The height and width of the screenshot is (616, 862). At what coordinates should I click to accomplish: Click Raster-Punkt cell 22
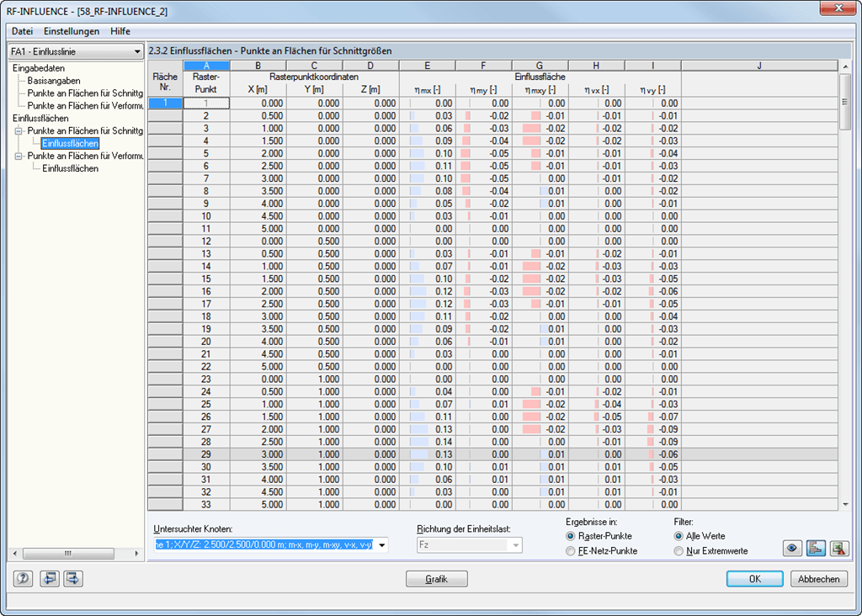coord(206,367)
